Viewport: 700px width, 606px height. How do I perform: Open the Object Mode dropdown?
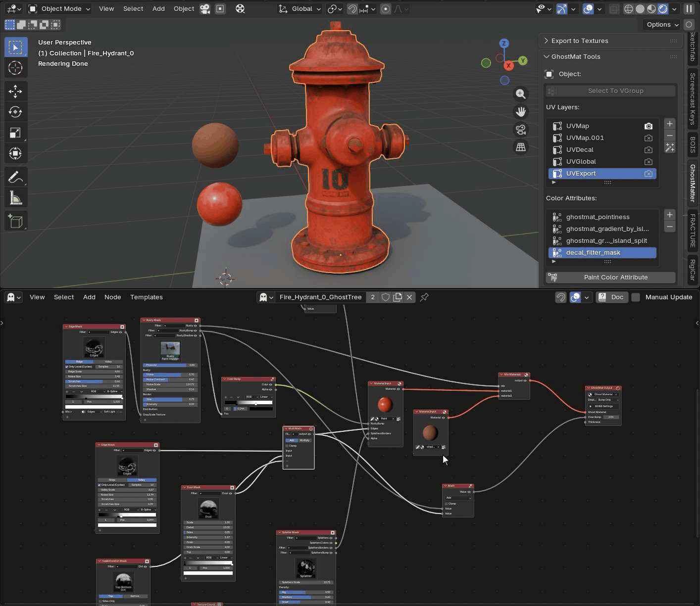59,9
